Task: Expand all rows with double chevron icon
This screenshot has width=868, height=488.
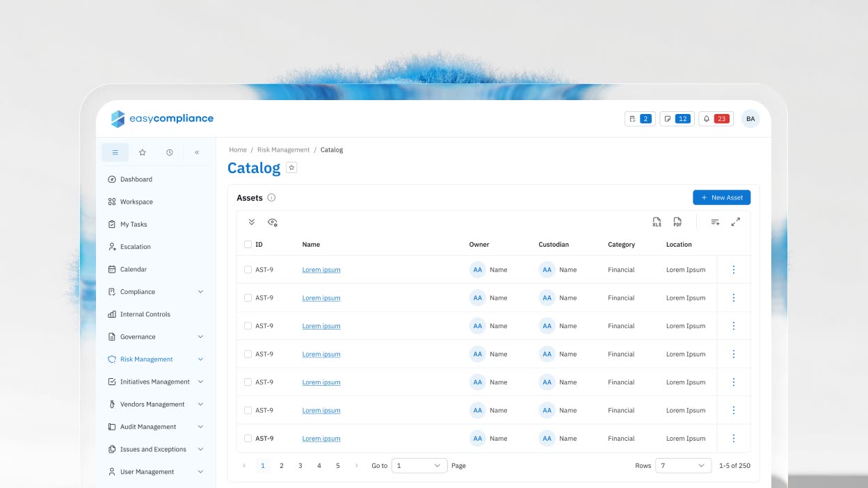Action: pyautogui.click(x=252, y=222)
